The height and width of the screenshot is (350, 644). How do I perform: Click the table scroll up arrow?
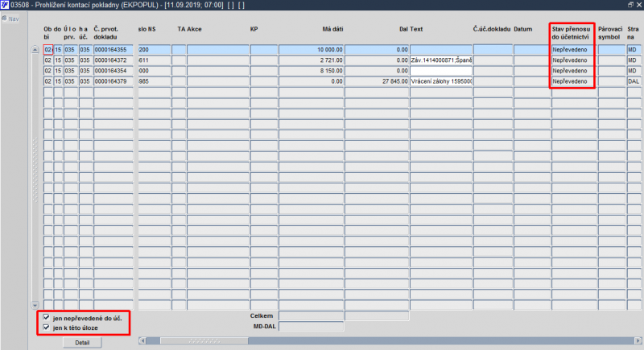tap(35, 50)
